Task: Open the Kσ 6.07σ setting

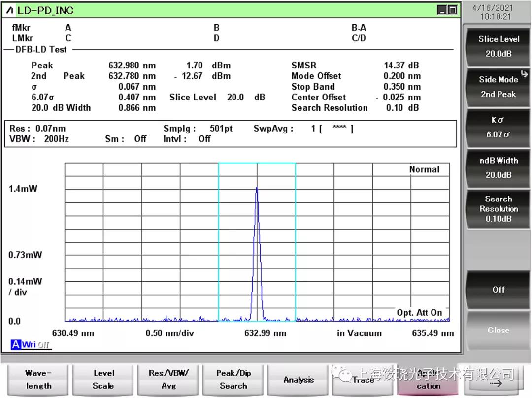Action: pyautogui.click(x=498, y=127)
